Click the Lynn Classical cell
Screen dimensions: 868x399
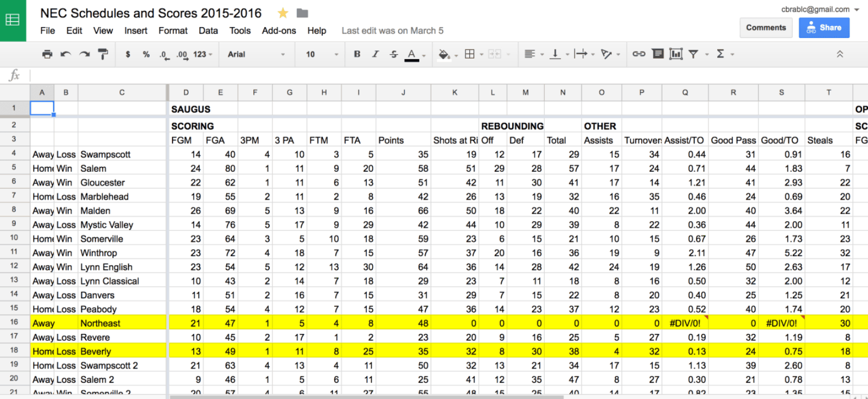click(122, 281)
